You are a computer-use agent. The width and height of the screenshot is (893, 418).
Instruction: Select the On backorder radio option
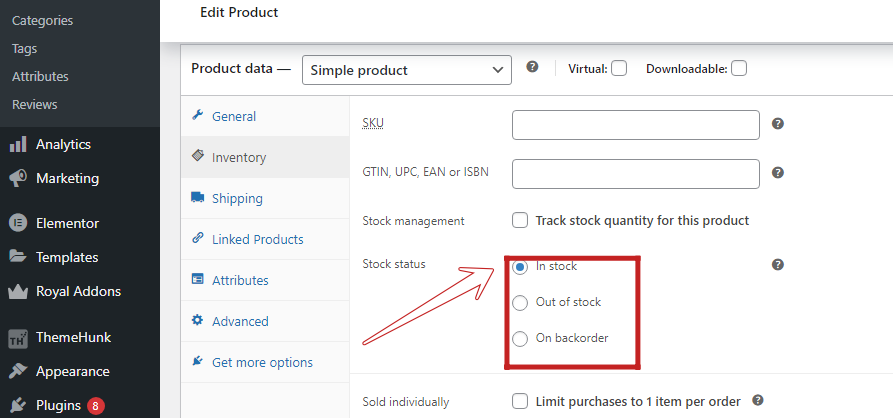(520, 338)
